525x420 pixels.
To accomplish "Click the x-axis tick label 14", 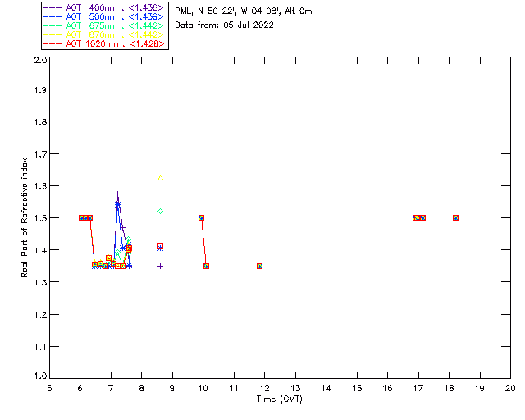I will (326, 388).
